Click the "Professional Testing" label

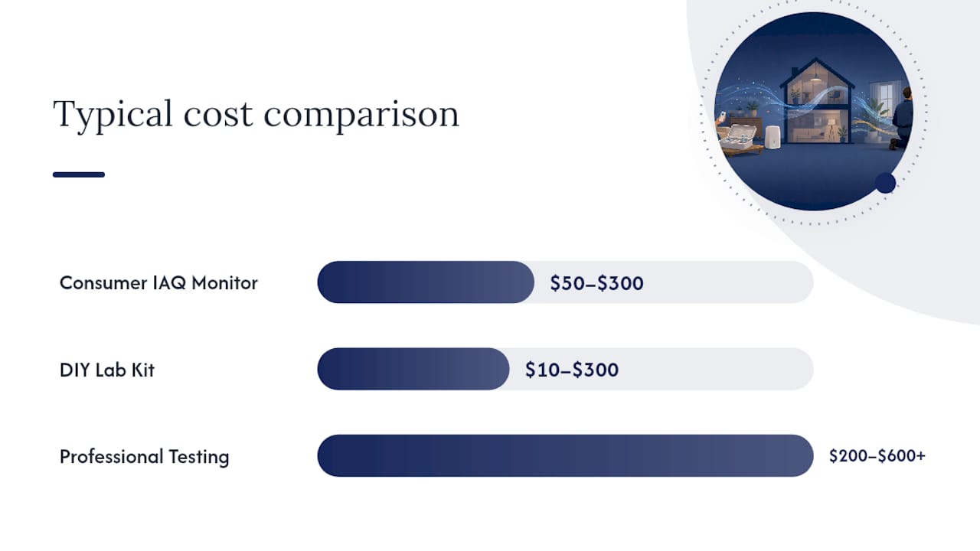coord(145,457)
